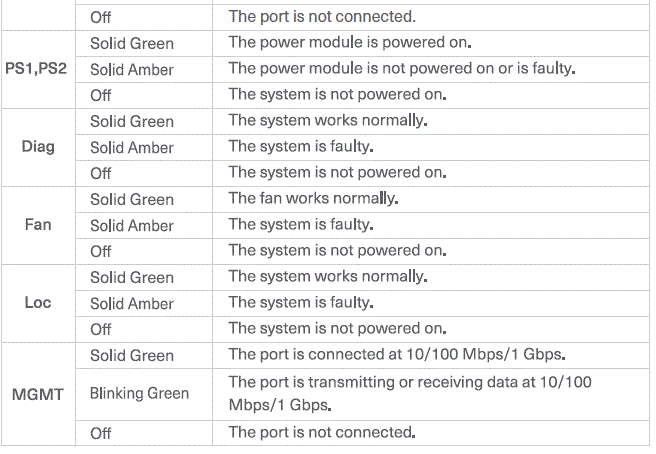Select the Loc LED label
This screenshot has height=454, width=656.
point(38,303)
